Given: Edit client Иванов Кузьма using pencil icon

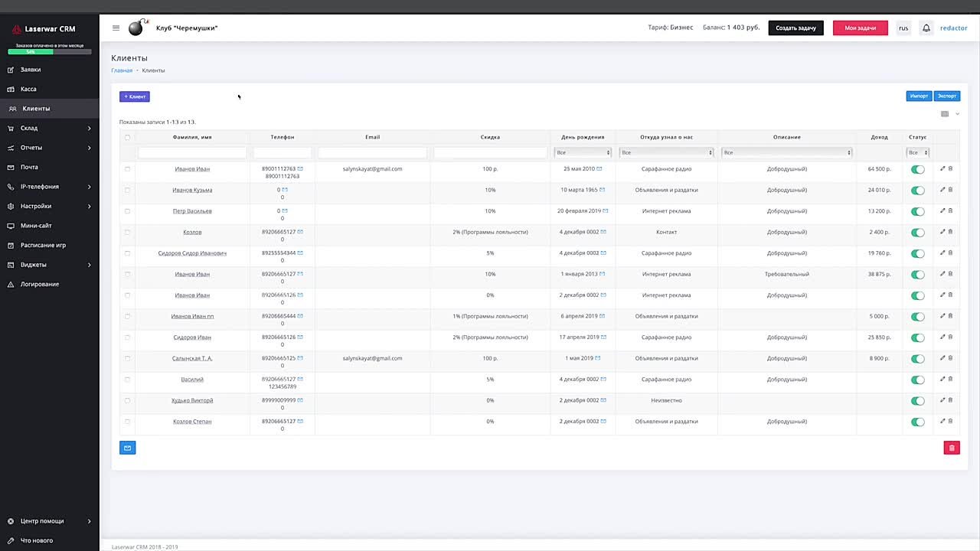Looking at the screenshot, I should [x=942, y=190].
